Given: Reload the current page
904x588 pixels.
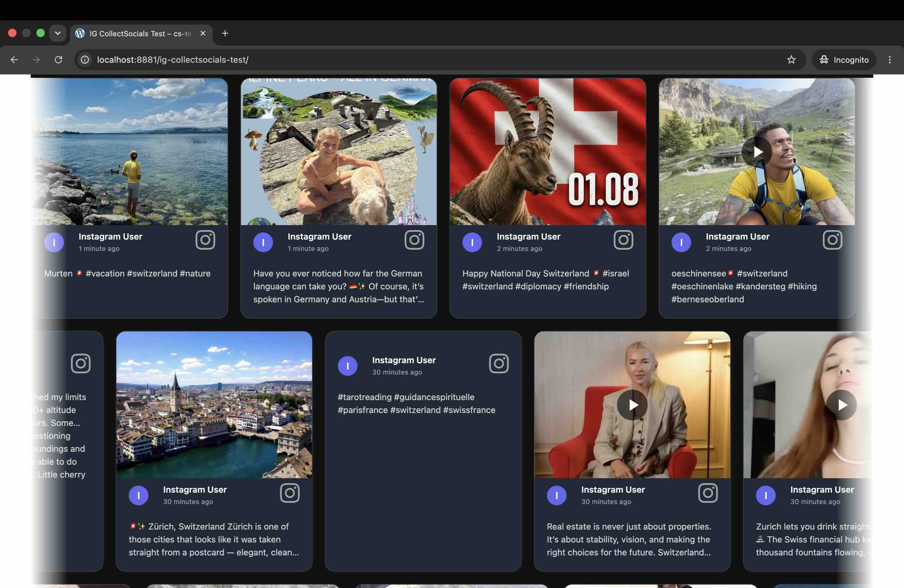Looking at the screenshot, I should point(58,60).
